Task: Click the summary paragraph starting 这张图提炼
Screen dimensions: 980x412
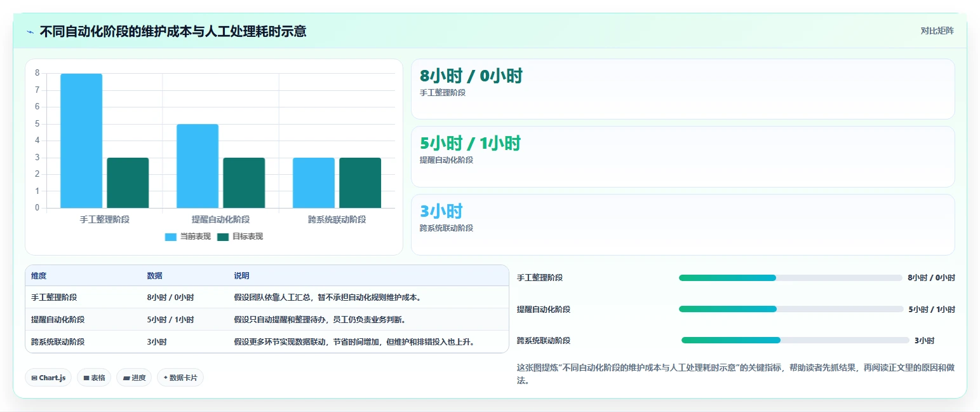Action: pos(735,374)
